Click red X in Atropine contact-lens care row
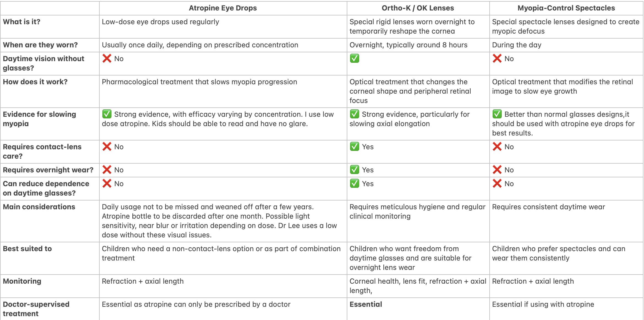Screen dimensions: 644x320 pos(107,147)
